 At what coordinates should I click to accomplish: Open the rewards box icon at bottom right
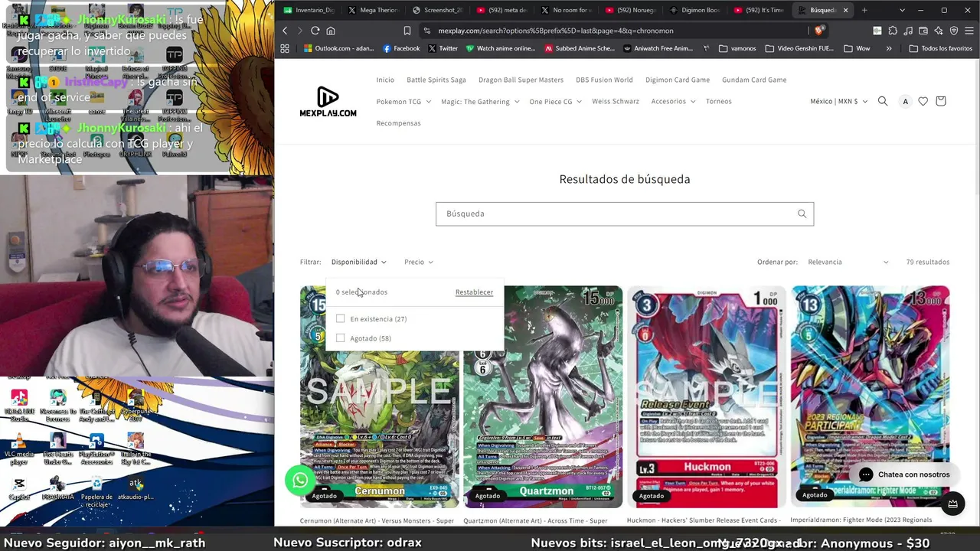952,504
